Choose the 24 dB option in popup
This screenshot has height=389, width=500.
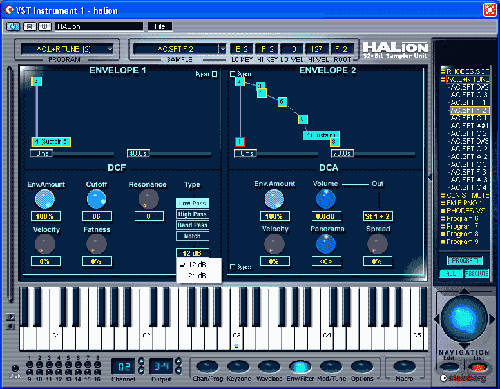click(x=198, y=275)
